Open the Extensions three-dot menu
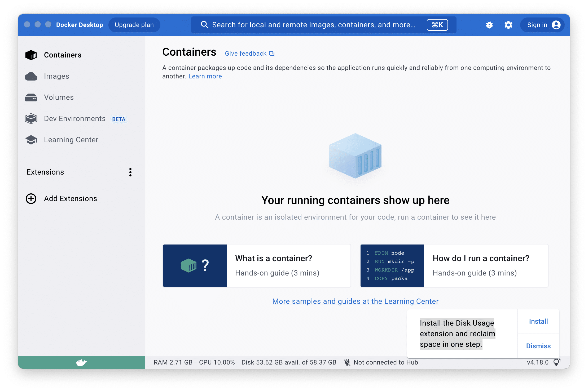This screenshot has width=588, height=391. (130, 172)
